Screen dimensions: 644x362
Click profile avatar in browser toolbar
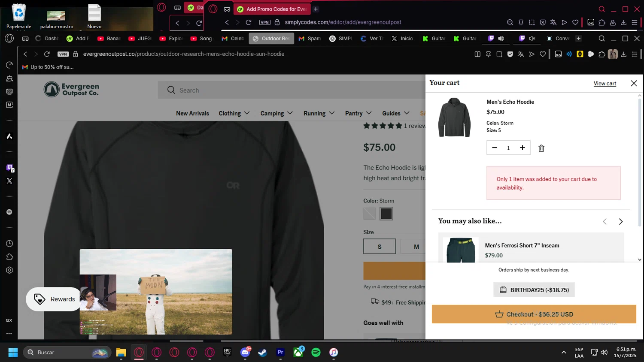613,54
